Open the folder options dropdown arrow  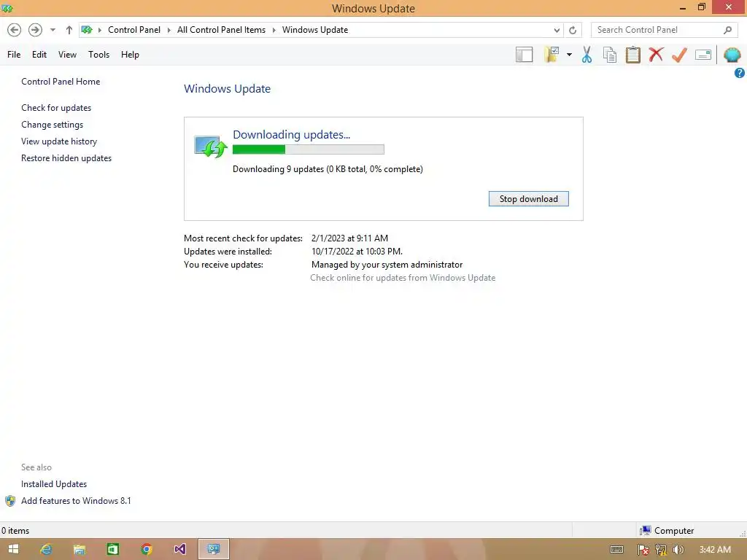569,55
